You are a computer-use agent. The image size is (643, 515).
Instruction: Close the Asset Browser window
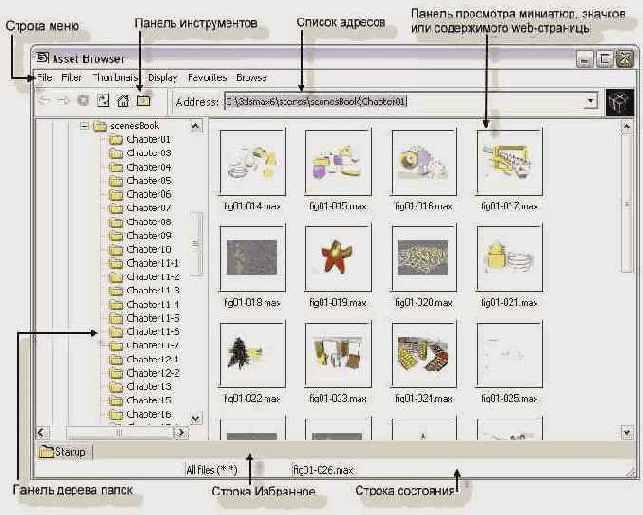click(625, 60)
